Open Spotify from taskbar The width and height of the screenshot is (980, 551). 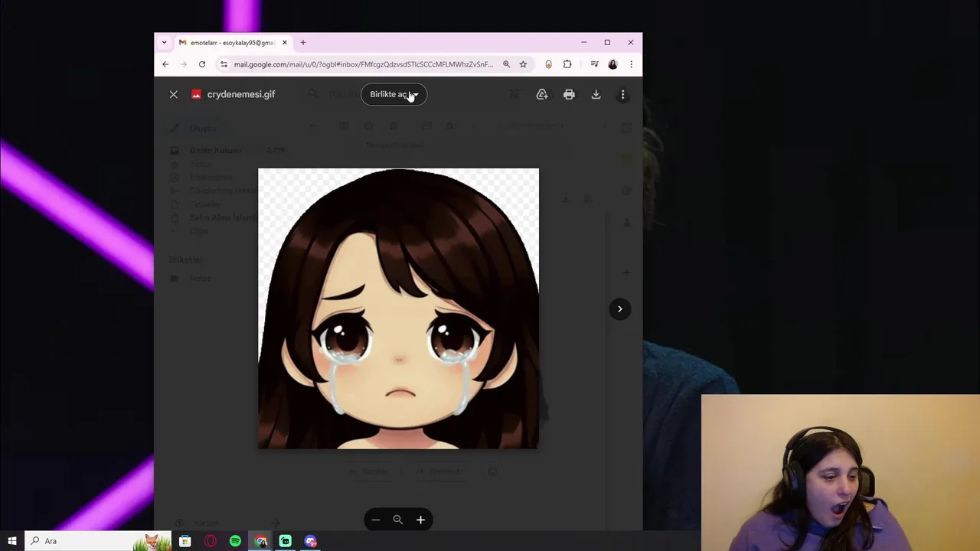click(235, 541)
